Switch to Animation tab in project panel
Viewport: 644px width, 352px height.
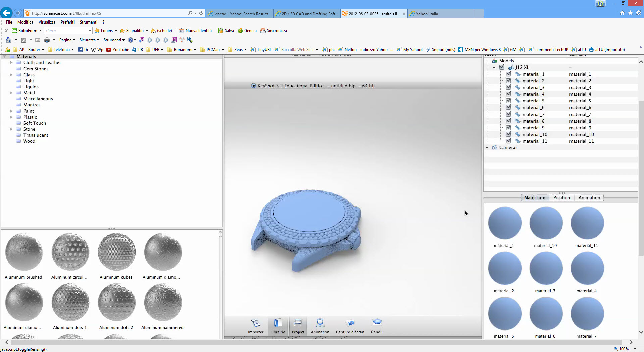(x=589, y=198)
